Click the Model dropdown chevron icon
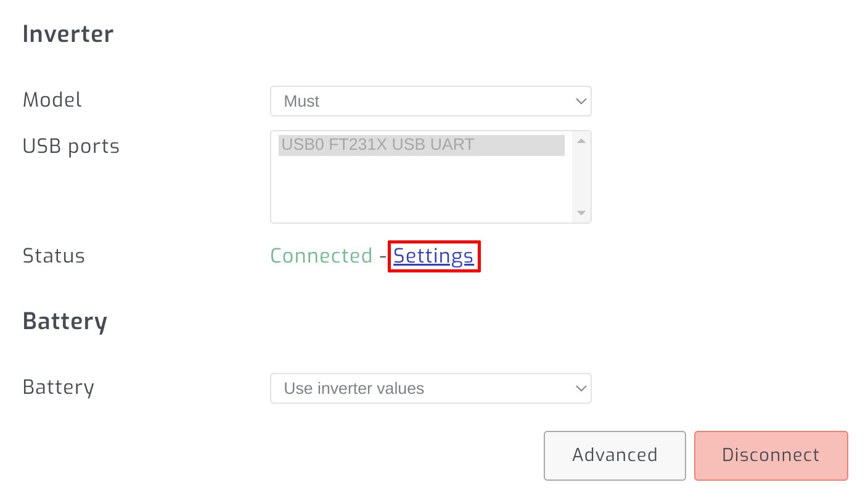Viewport: 868px width, 498px height. pyautogui.click(x=580, y=101)
